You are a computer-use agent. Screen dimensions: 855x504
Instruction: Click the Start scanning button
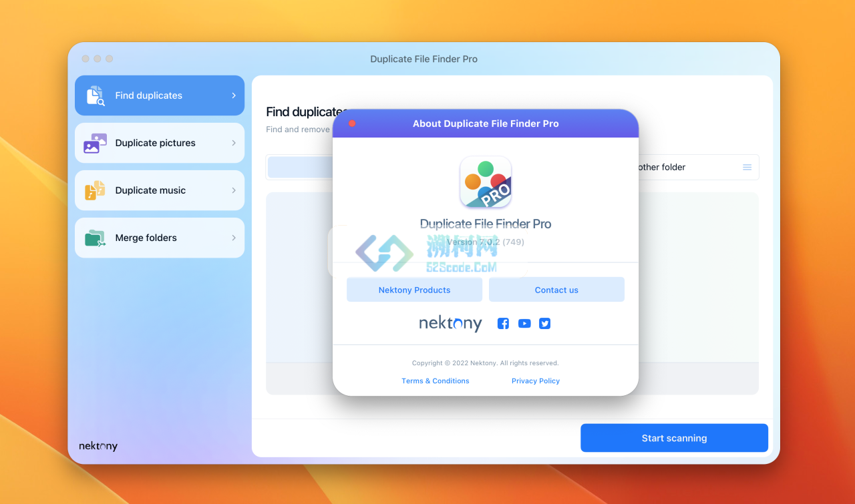[x=674, y=438]
